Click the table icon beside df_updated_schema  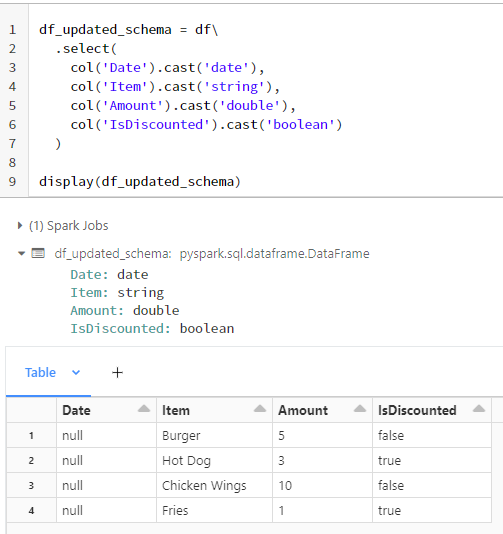pos(38,253)
